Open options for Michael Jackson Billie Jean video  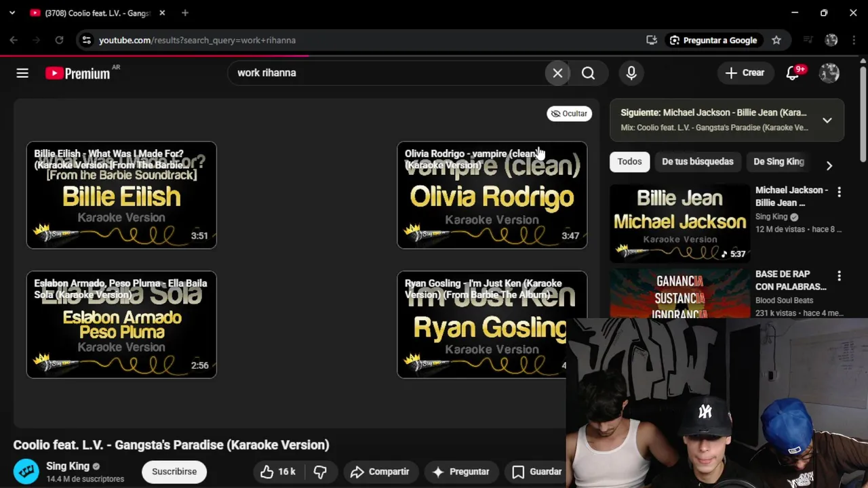tap(839, 192)
